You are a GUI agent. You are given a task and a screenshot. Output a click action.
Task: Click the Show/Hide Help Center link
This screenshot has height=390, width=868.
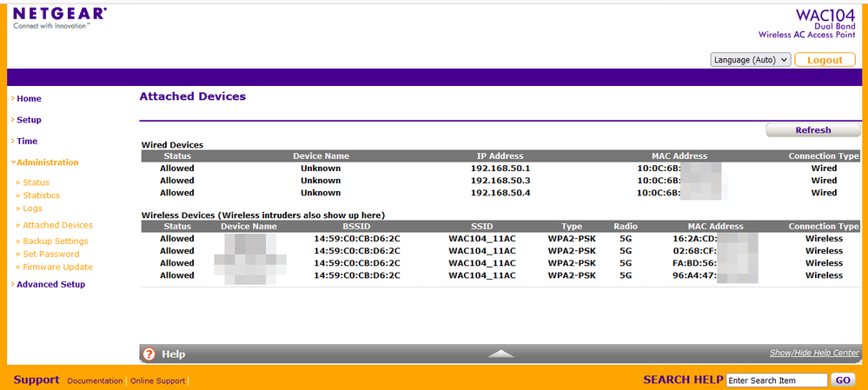(814, 353)
